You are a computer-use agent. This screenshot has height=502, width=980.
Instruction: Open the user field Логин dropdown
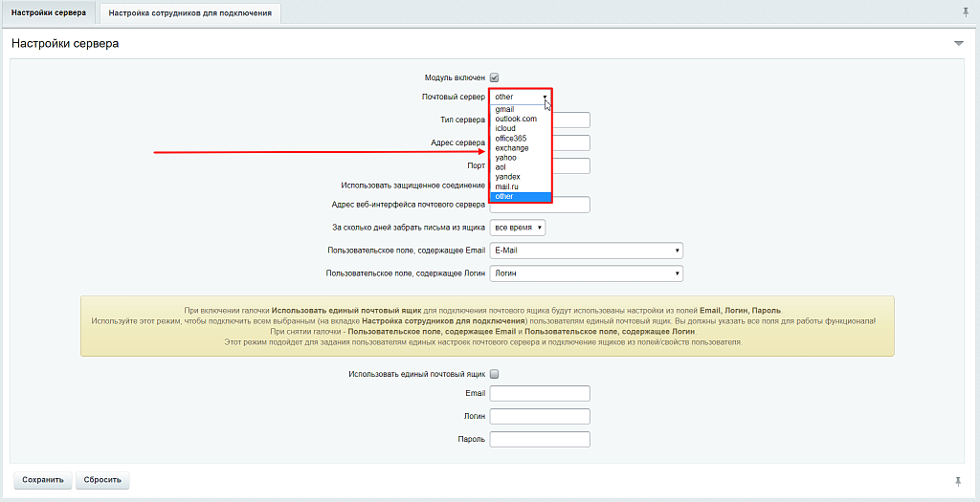[x=586, y=273]
